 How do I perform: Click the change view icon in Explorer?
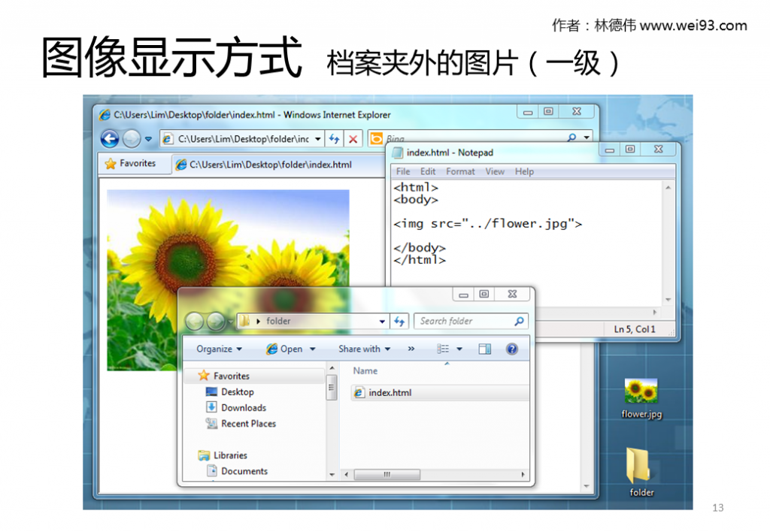442,349
